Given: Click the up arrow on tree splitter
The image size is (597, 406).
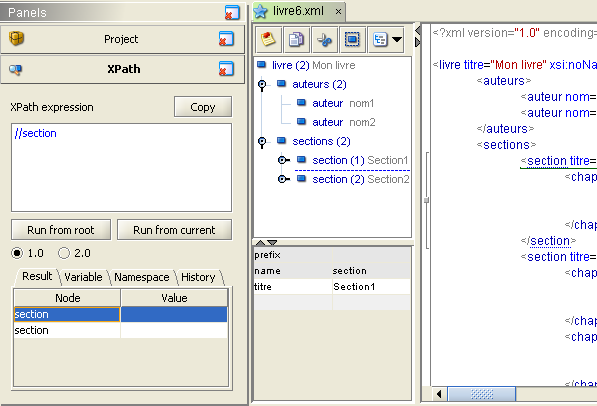Looking at the screenshot, I should pos(260,242).
